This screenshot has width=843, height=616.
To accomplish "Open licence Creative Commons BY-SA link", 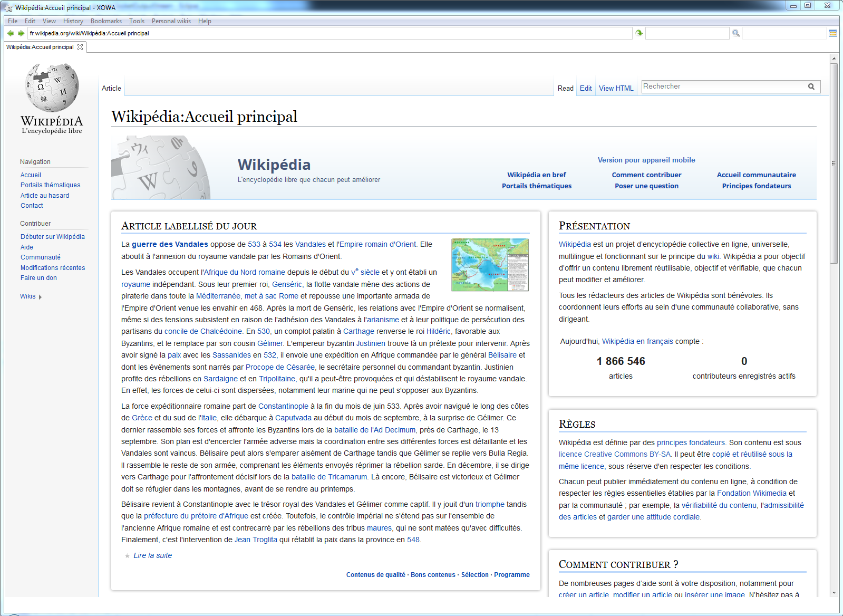I will pos(615,454).
